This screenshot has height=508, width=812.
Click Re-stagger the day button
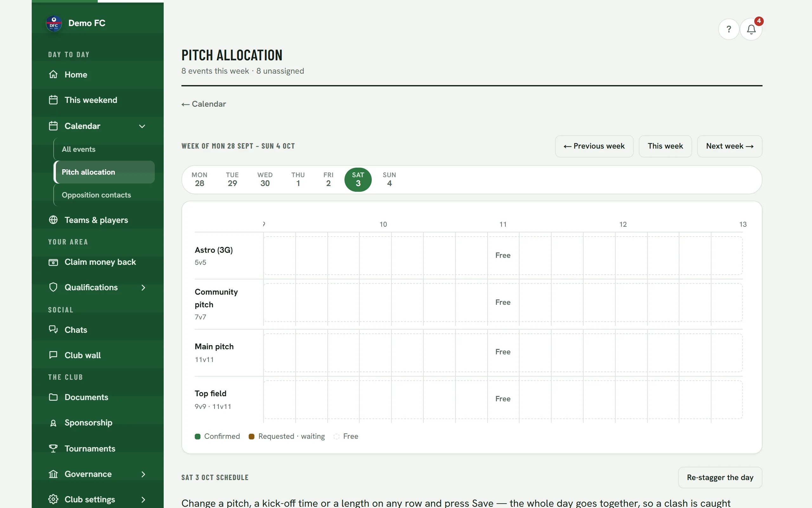720,478
